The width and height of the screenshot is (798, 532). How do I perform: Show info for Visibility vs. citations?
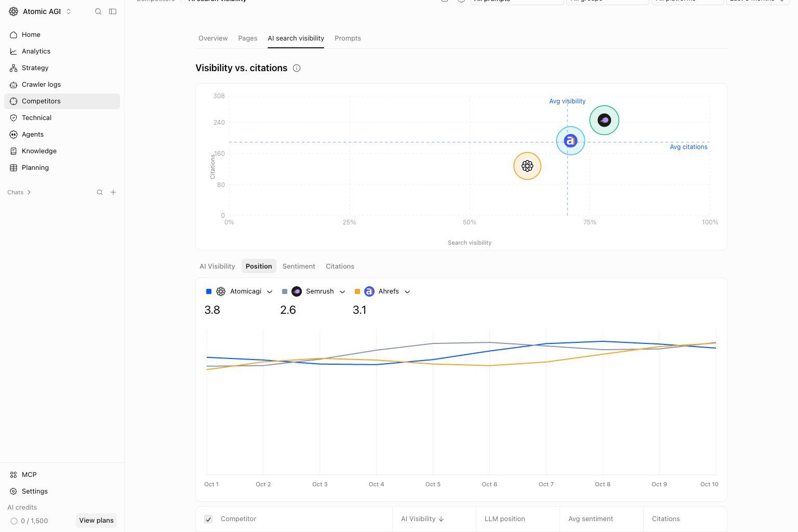(x=297, y=68)
